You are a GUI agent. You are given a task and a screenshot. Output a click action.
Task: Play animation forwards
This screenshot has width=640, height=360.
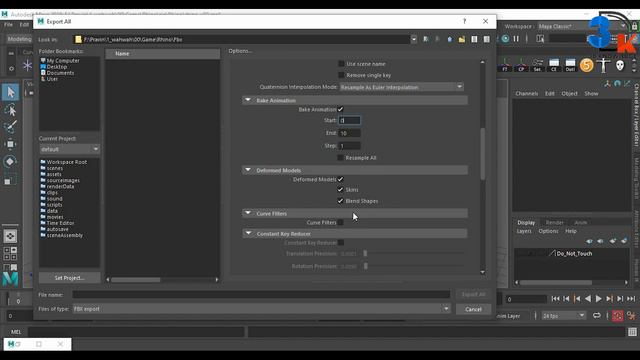(x=598, y=299)
